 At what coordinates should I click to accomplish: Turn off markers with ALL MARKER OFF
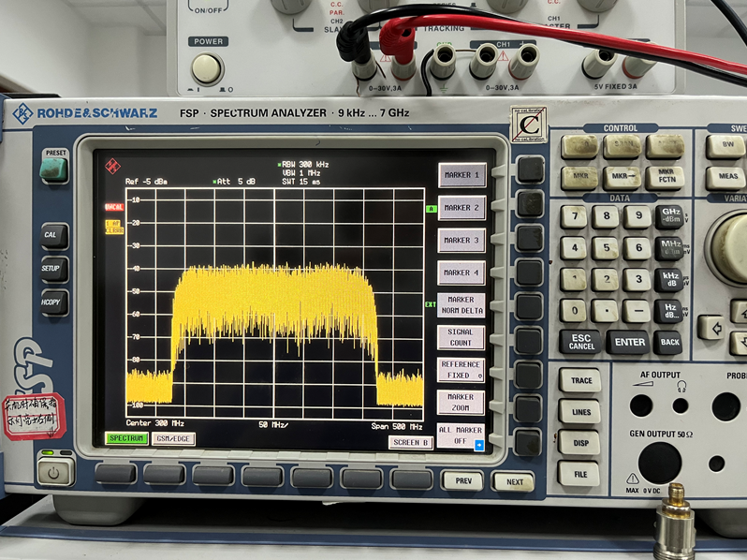point(461,435)
